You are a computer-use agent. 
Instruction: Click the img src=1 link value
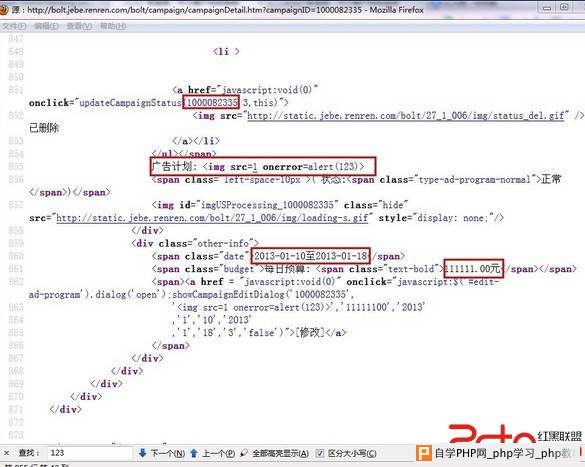(x=255, y=167)
